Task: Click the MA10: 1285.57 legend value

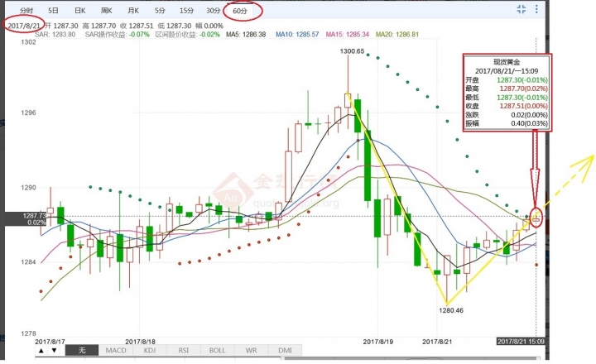Action: (x=297, y=35)
